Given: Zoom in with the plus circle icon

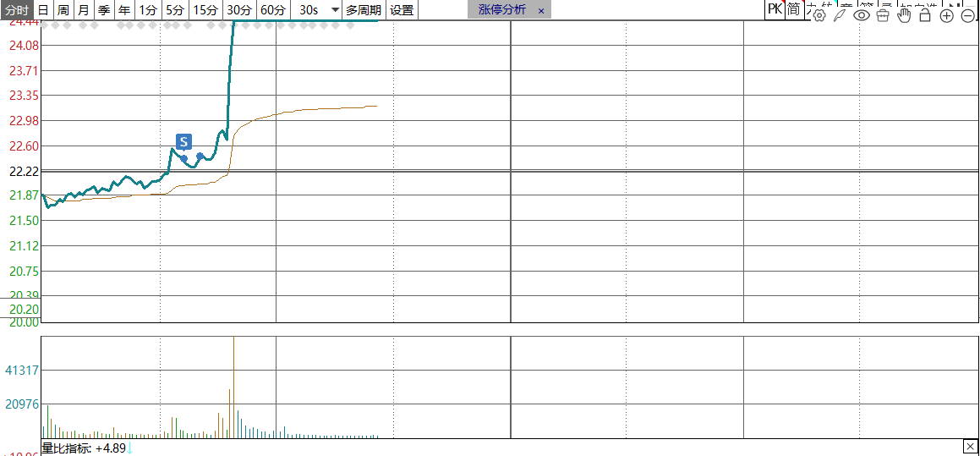Looking at the screenshot, I should tap(947, 15).
